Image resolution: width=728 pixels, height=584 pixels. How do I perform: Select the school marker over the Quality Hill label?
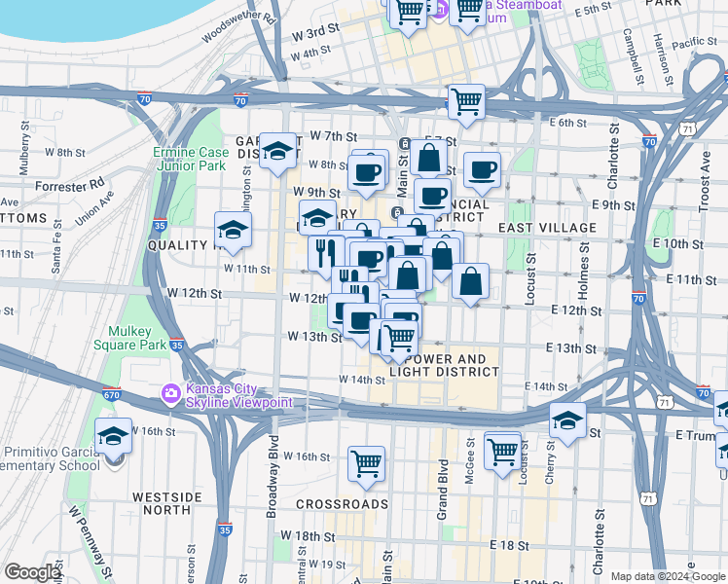pyautogui.click(x=233, y=231)
